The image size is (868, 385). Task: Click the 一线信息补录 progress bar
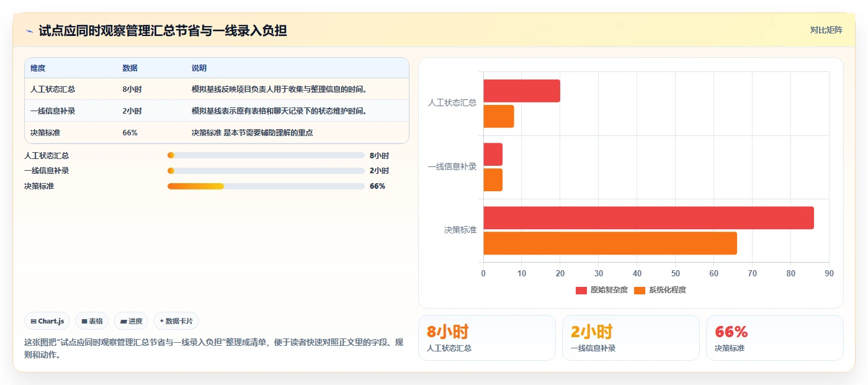pyautogui.click(x=266, y=171)
